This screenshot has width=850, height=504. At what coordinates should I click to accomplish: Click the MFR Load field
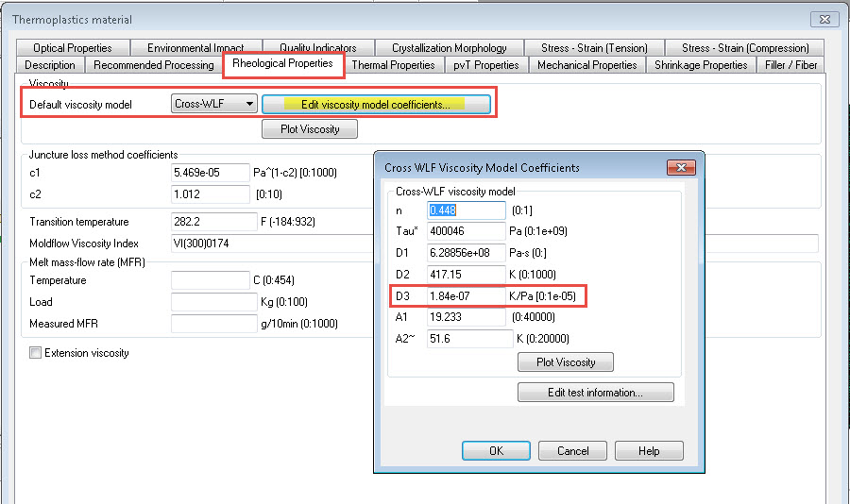pos(214,302)
